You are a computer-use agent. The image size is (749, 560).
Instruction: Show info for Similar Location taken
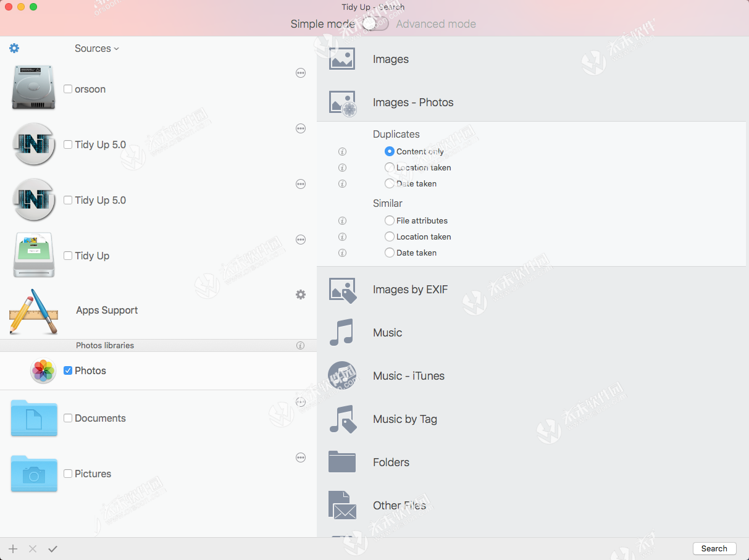(342, 237)
